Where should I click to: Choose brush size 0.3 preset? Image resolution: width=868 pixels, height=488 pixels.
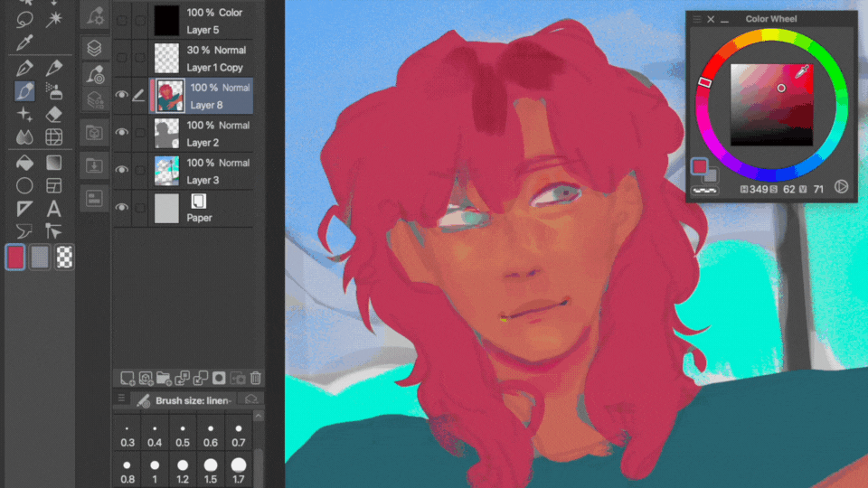(x=127, y=436)
